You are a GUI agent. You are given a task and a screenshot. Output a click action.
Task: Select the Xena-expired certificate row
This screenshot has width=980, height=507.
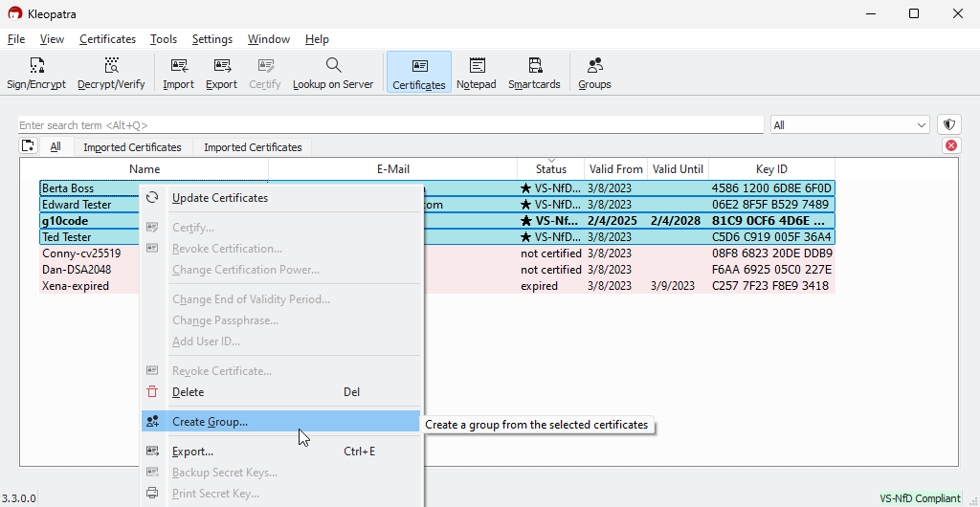[436, 286]
